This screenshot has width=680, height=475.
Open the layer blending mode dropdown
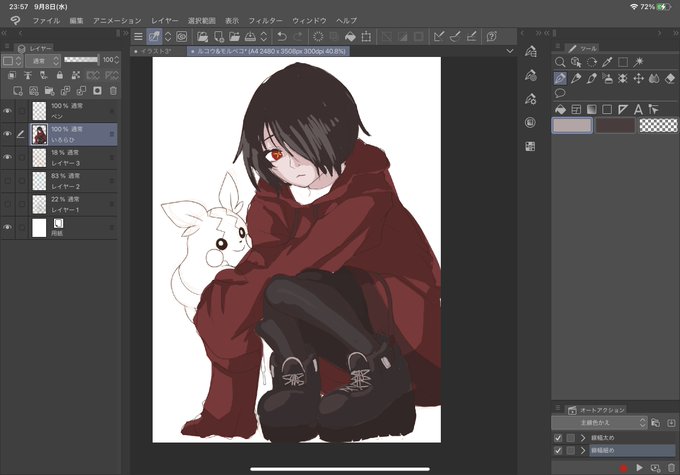[x=42, y=61]
